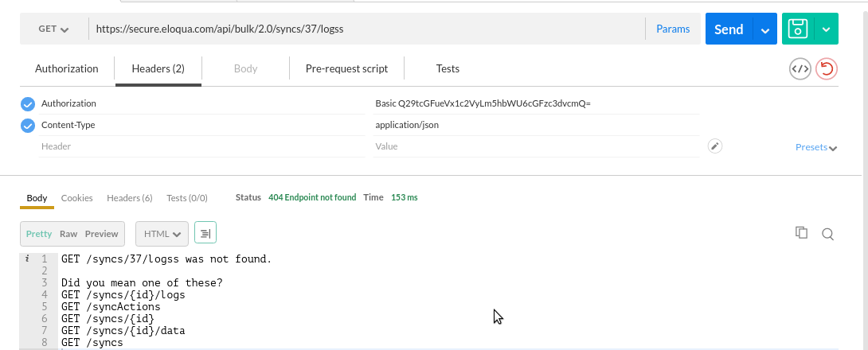Click the generate code snippet icon

[800, 69]
